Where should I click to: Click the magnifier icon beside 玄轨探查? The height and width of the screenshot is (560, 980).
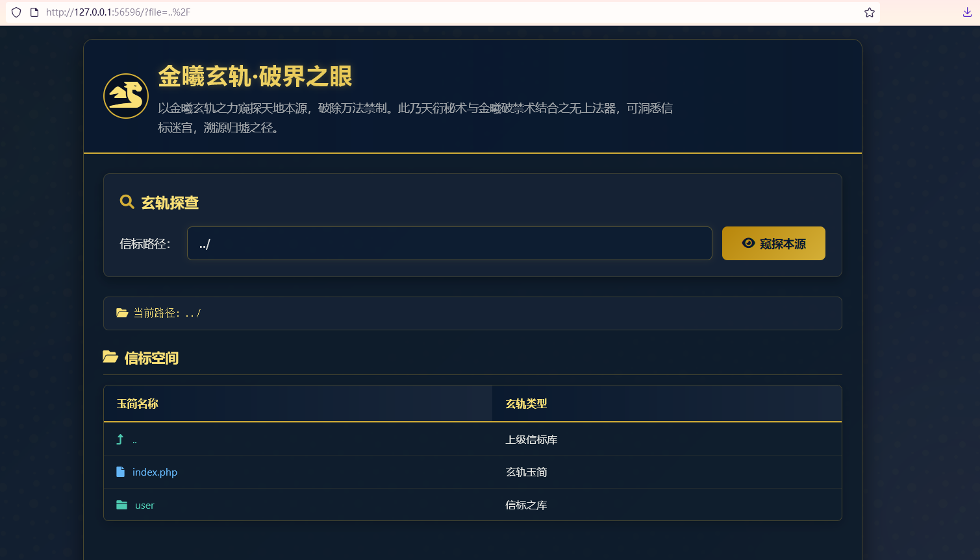tap(127, 202)
